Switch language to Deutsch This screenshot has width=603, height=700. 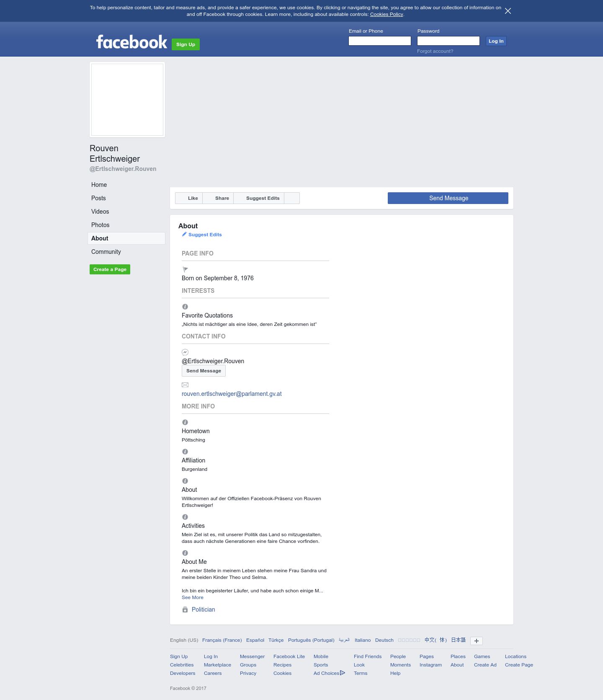click(x=384, y=640)
